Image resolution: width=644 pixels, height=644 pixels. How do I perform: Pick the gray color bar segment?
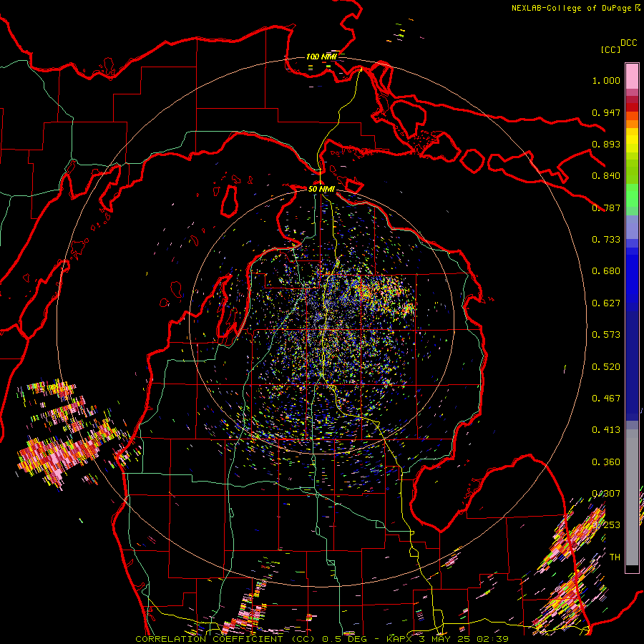coord(632,497)
